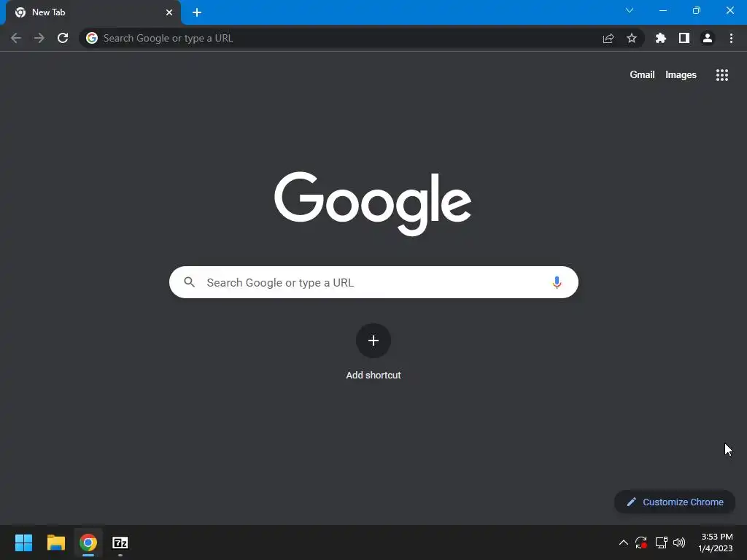Bookmark this tab with the star icon
Image resolution: width=747 pixels, height=560 pixels.
(x=632, y=38)
